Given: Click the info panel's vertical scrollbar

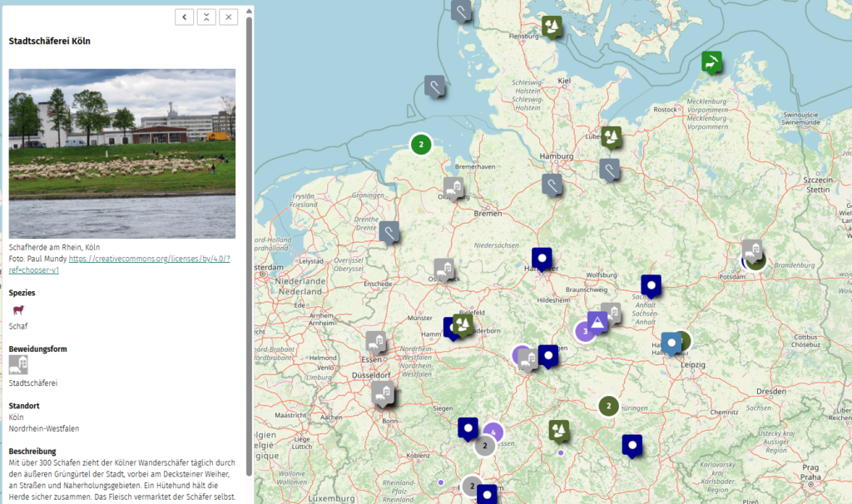Looking at the screenshot, I should coord(249,250).
